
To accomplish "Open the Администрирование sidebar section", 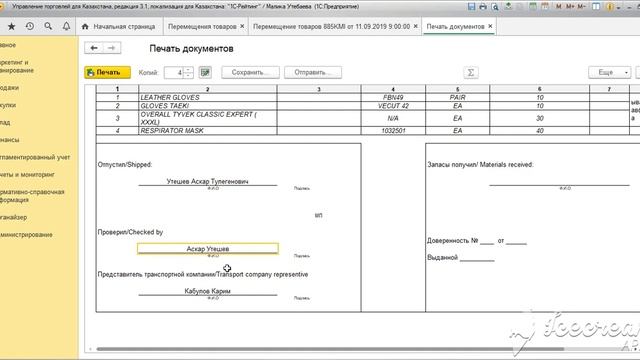I will coord(26,235).
